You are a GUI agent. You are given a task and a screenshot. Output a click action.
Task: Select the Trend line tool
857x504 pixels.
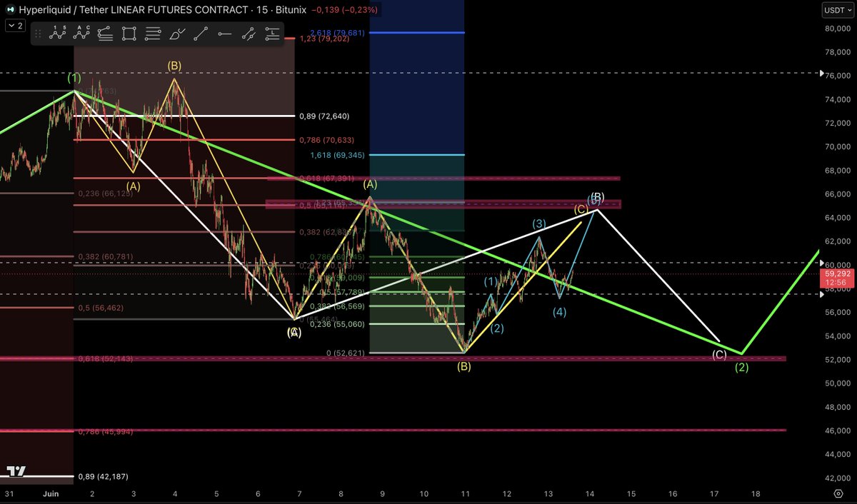201,33
